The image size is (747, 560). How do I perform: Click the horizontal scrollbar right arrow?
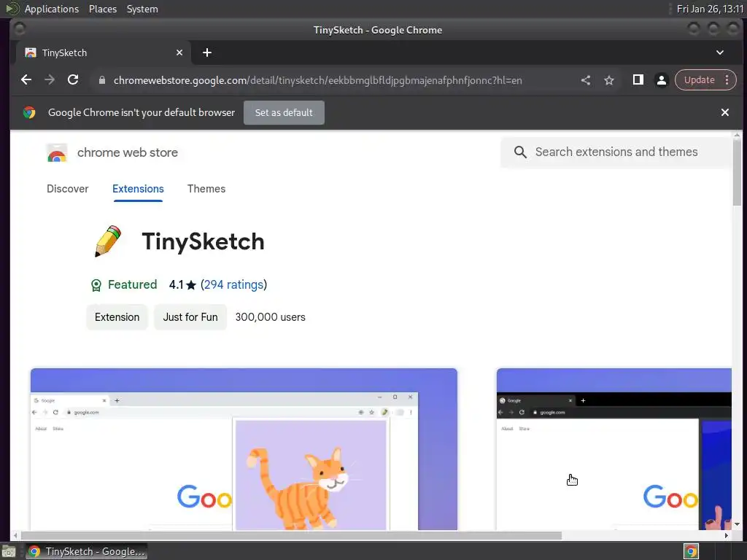click(x=726, y=536)
